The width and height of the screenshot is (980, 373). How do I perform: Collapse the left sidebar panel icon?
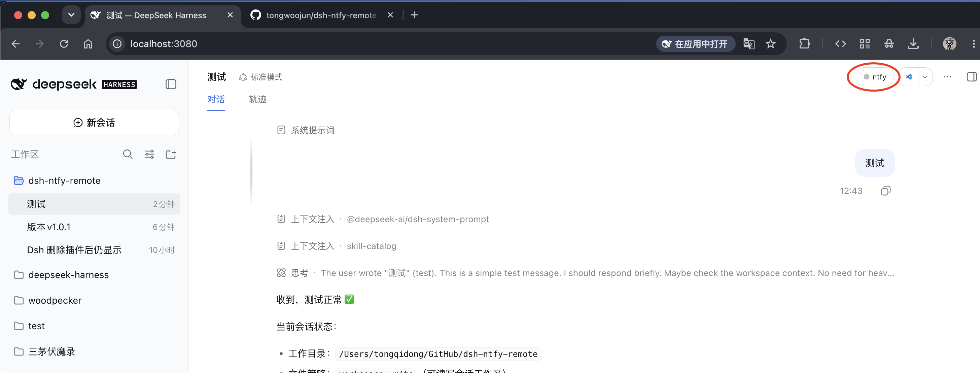pyautogui.click(x=171, y=84)
